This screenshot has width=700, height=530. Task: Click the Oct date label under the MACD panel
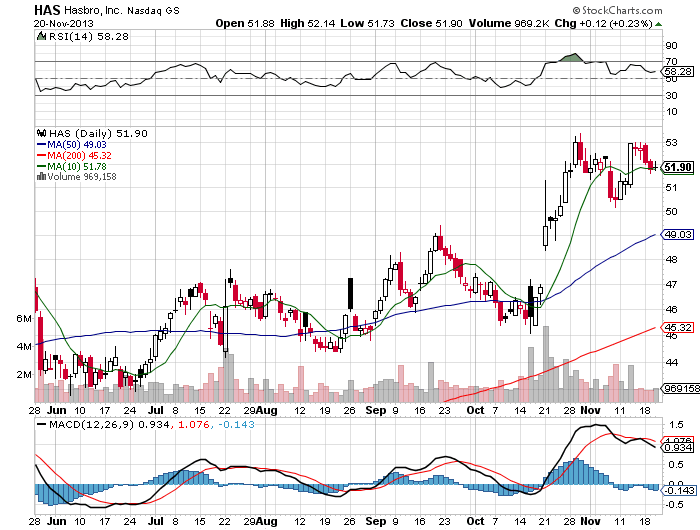[475, 521]
